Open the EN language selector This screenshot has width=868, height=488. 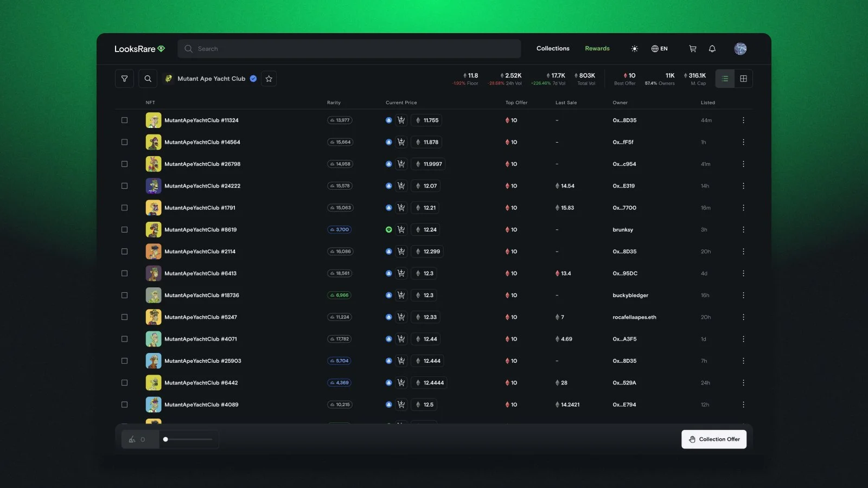coord(659,49)
